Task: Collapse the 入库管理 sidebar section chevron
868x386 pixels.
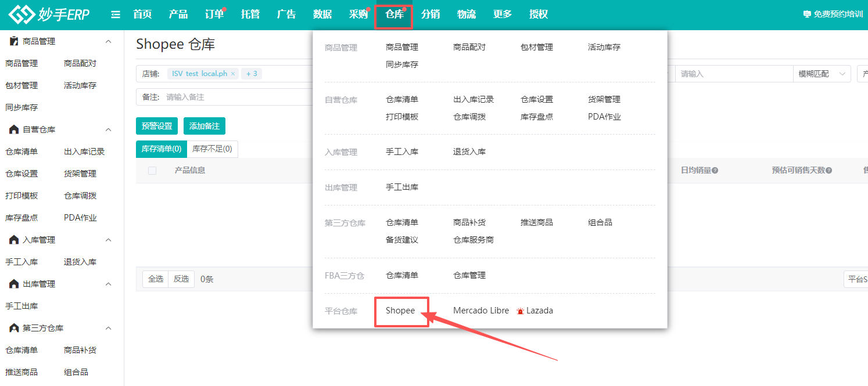Action: pyautogui.click(x=108, y=240)
